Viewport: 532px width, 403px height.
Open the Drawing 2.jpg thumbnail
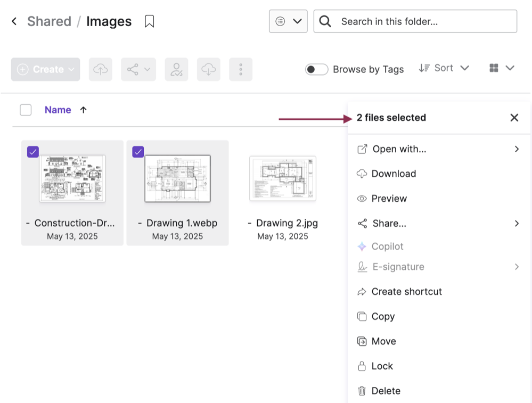(282, 178)
